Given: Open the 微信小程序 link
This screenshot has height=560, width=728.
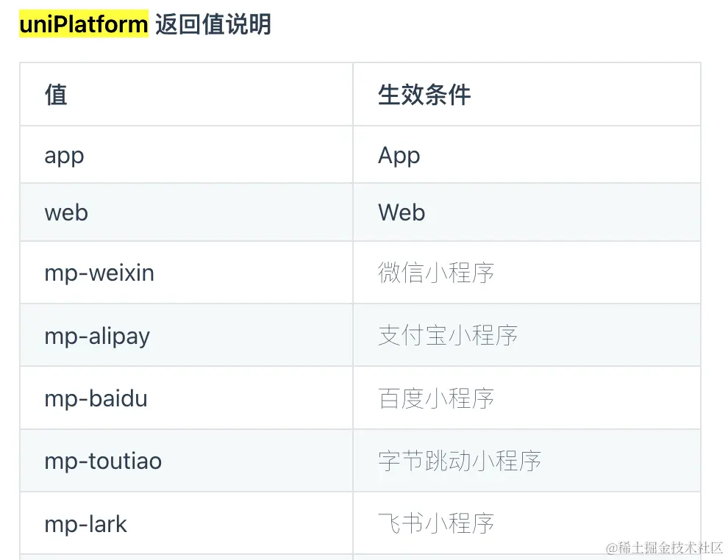Looking at the screenshot, I should pos(436,273).
